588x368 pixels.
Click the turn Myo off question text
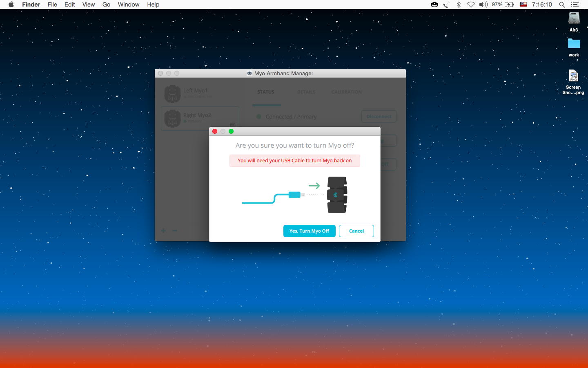295,146
